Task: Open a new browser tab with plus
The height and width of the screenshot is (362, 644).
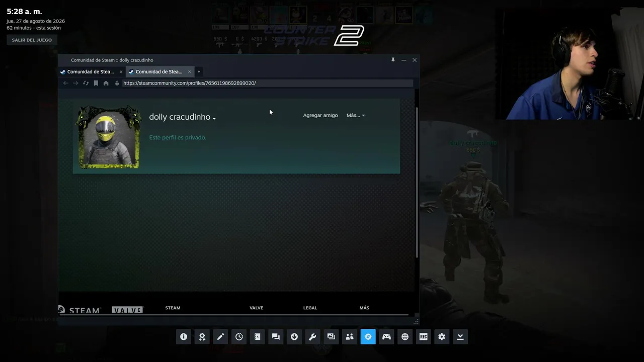Action: coord(199,71)
